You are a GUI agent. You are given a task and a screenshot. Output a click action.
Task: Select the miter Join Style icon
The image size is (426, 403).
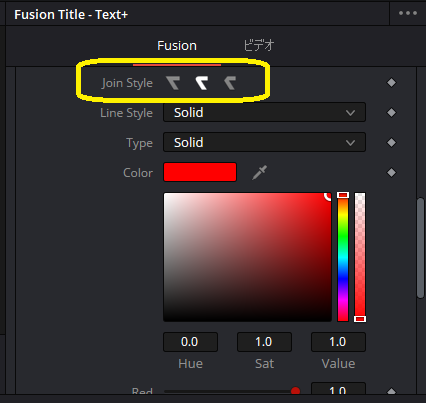(x=173, y=83)
